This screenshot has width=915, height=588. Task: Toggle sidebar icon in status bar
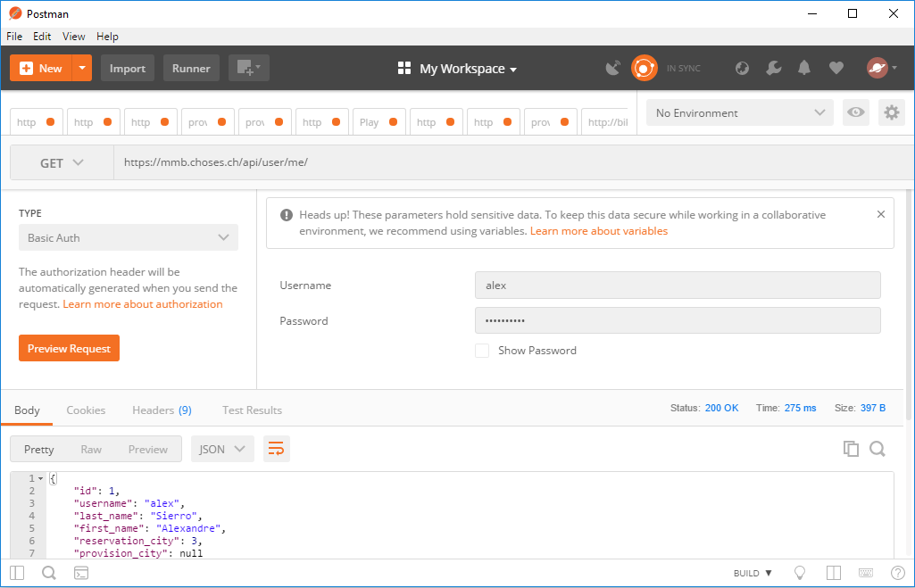pos(17,573)
